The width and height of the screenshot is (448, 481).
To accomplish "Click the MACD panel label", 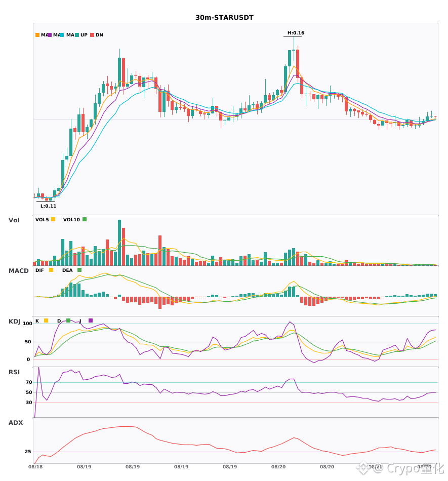I will point(18,271).
